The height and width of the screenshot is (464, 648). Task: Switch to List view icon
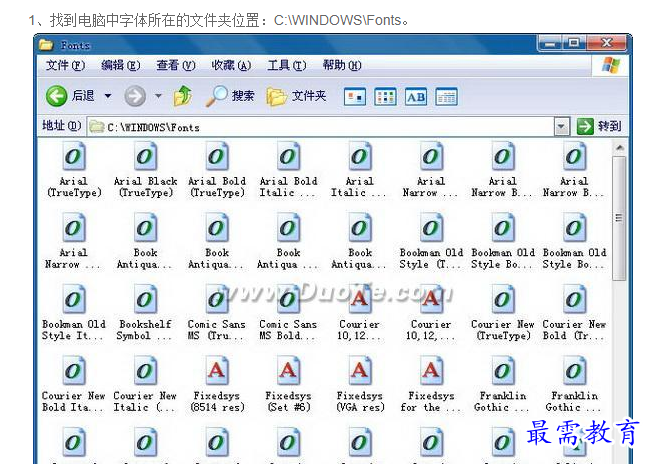click(x=385, y=97)
